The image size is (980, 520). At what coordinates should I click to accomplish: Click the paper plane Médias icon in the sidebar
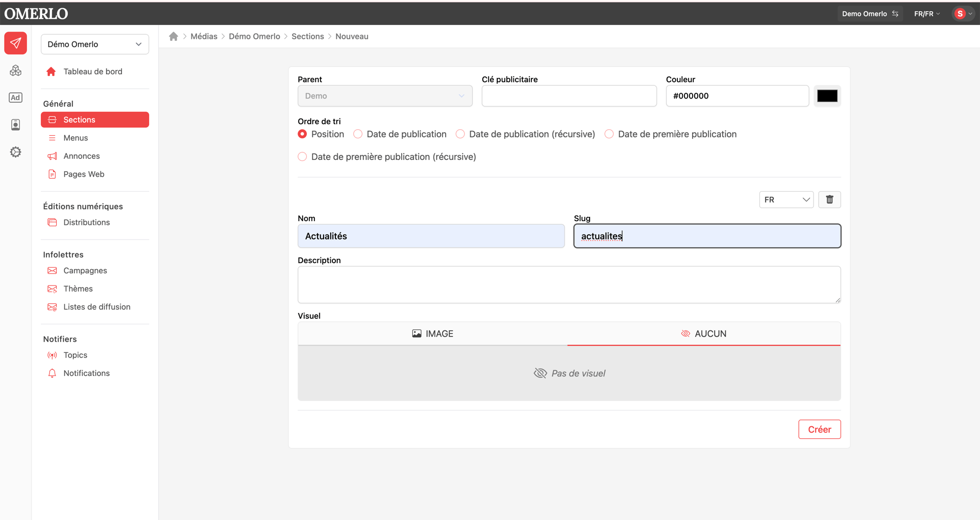[15, 43]
